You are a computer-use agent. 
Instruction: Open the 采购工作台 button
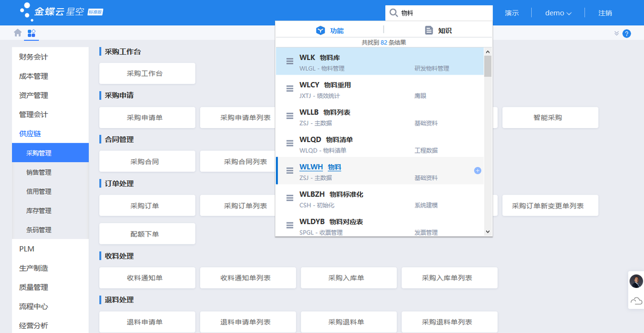pos(147,73)
